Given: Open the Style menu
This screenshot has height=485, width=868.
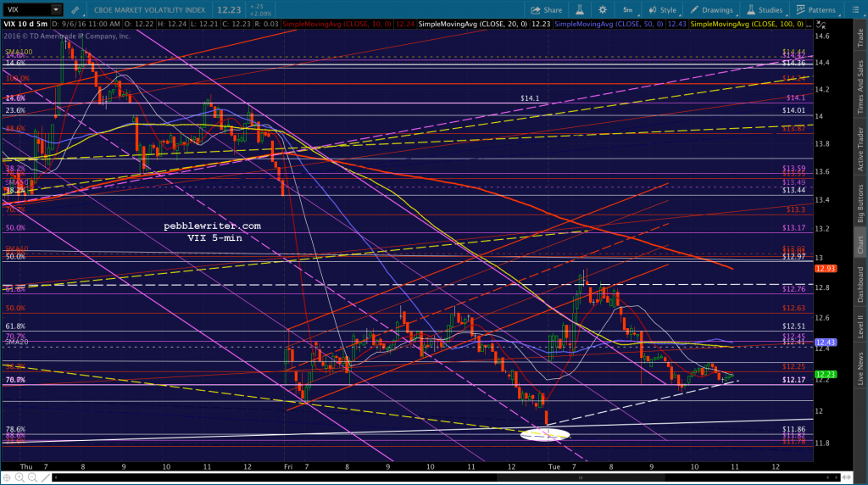Looking at the screenshot, I should [x=663, y=10].
